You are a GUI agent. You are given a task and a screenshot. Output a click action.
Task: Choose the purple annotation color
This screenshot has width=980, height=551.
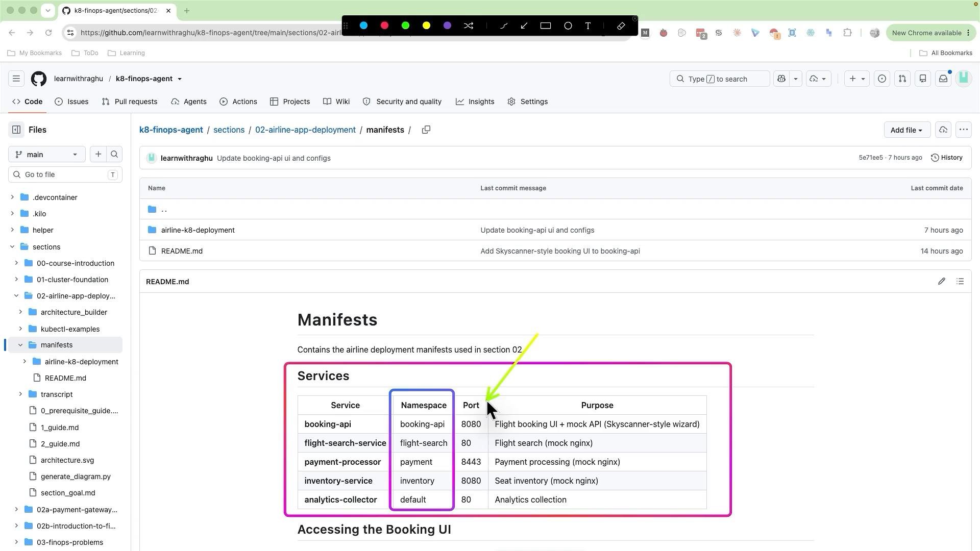(447, 26)
